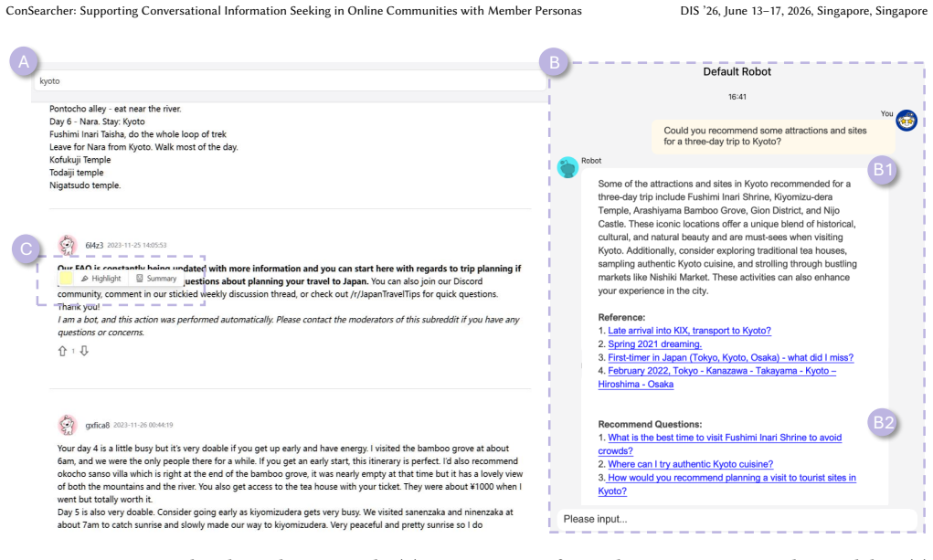Open reference "First-timer in Japan (Tokyo, Kyoto, Osaka)"

[731, 358]
